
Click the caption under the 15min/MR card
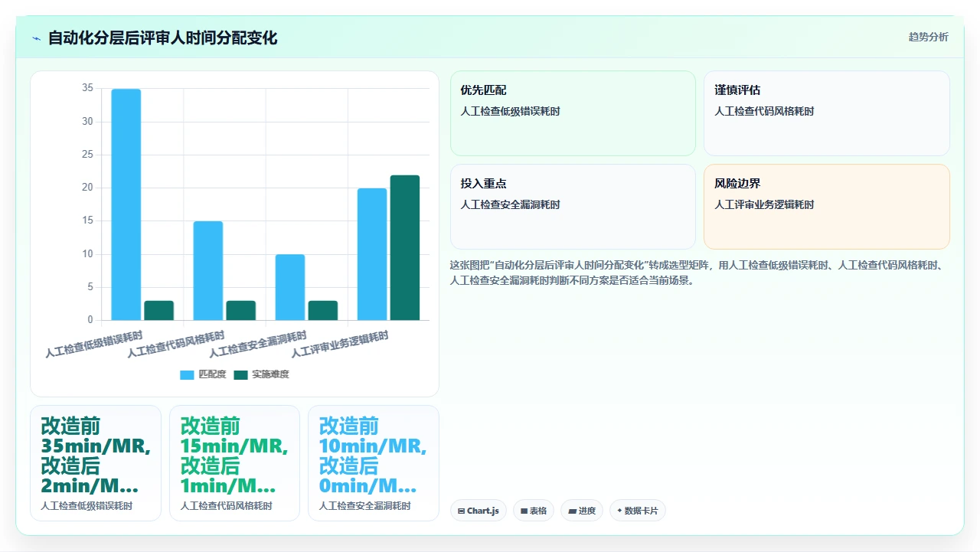[226, 506]
